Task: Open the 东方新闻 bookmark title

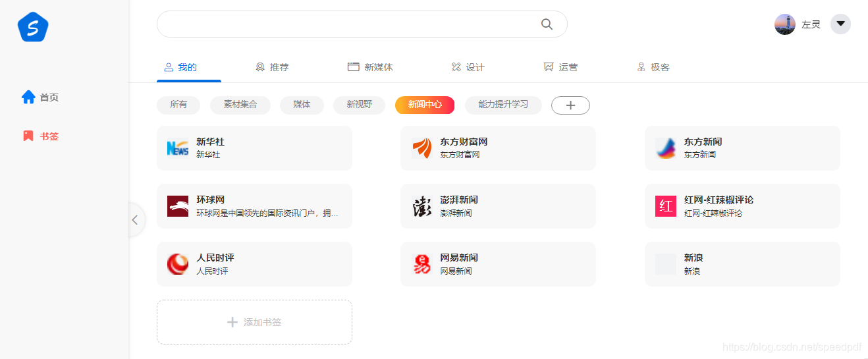Action: 703,142
